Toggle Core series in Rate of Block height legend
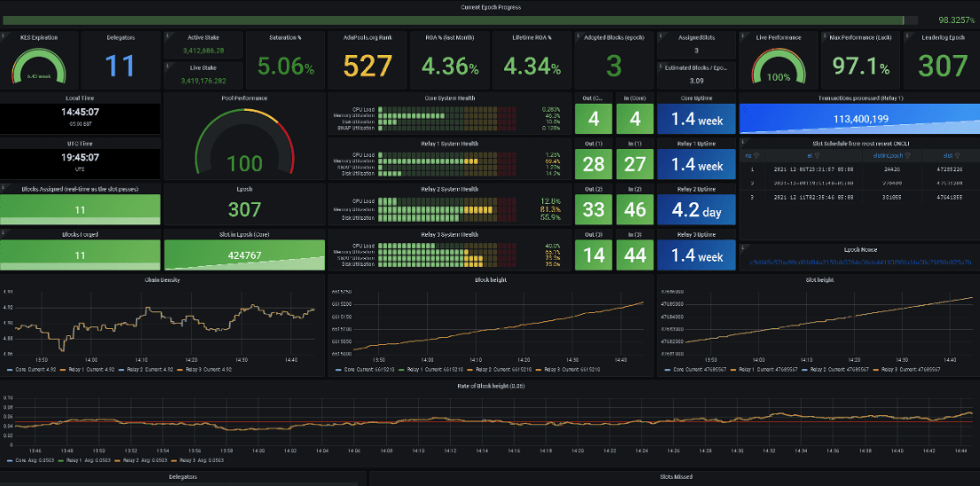980x486 pixels. tap(28, 460)
